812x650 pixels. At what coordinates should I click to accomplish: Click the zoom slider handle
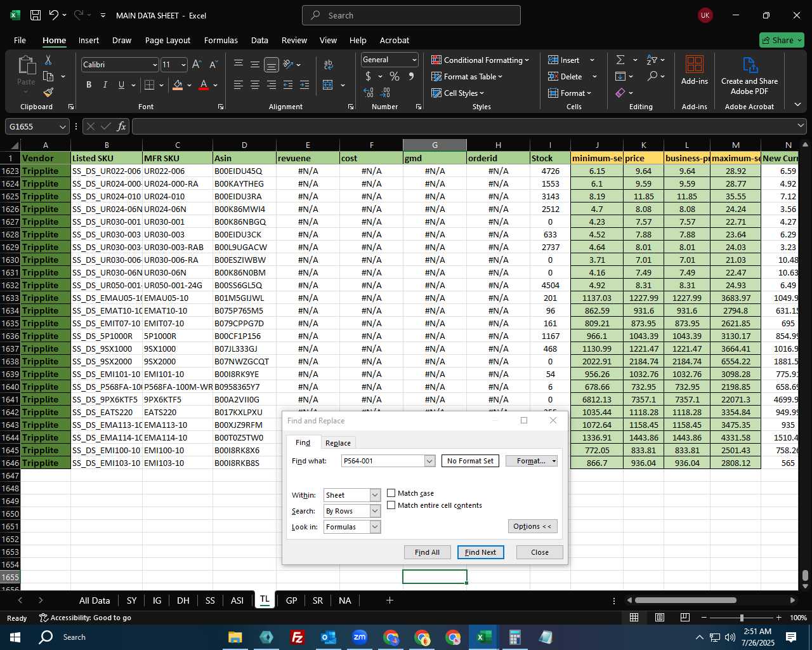[742, 618]
